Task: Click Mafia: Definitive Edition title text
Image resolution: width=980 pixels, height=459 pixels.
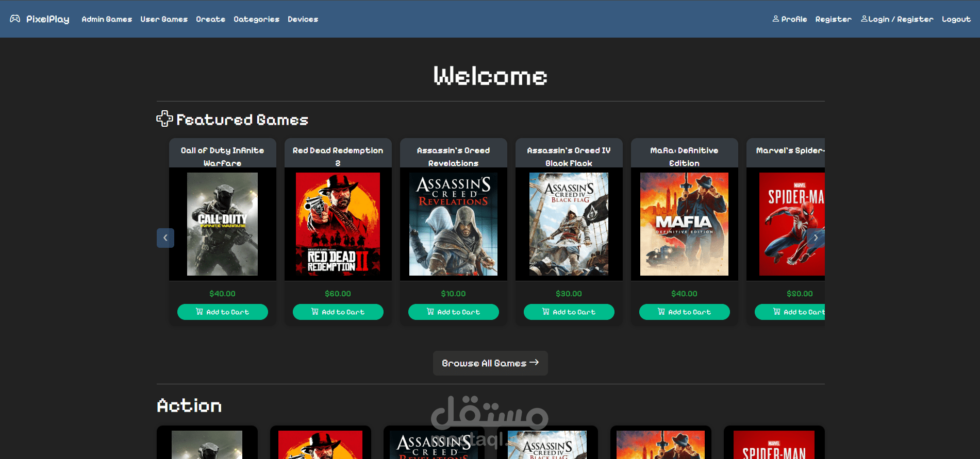Action: coord(684,157)
